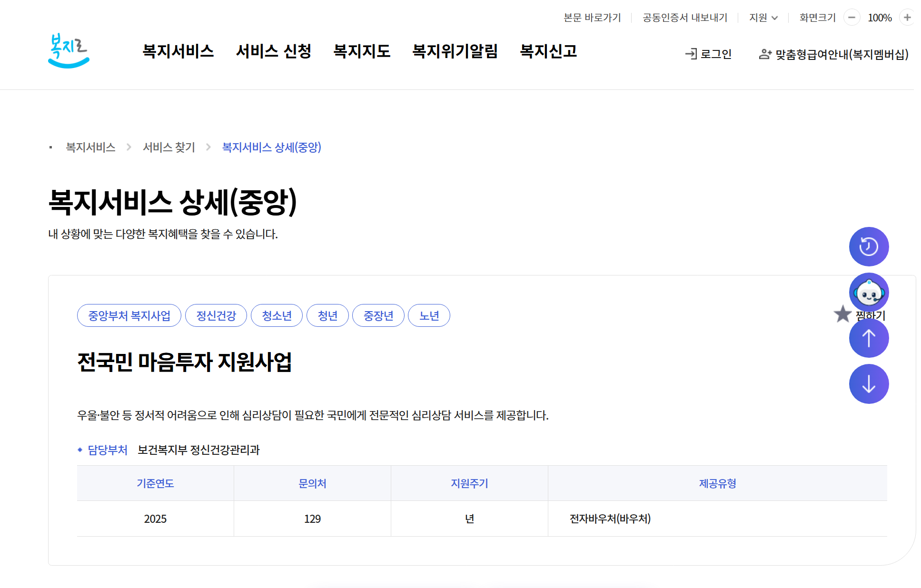Click the 2025 table cell
The width and height of the screenshot is (921, 588).
click(155, 519)
